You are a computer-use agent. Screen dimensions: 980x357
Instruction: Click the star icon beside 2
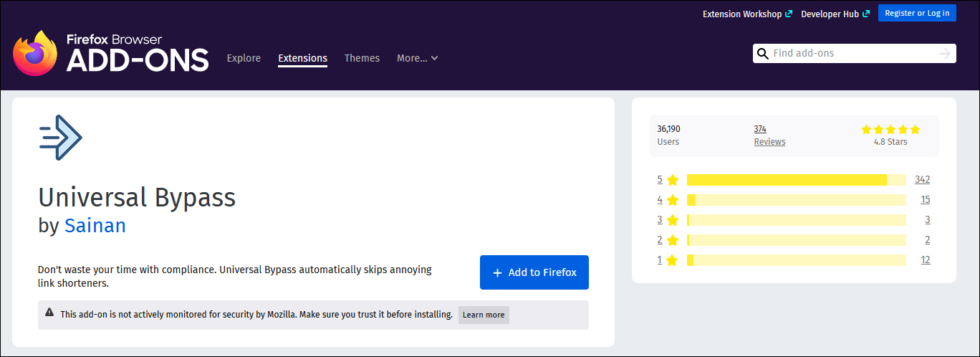point(672,240)
